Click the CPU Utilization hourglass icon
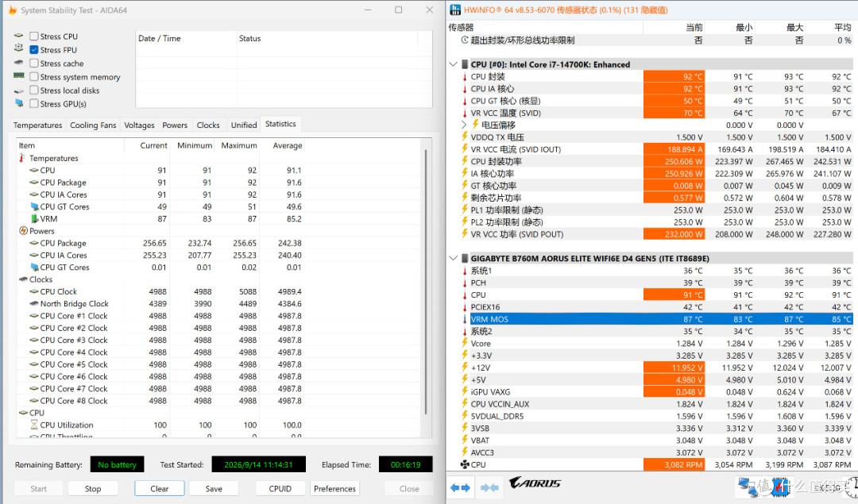The image size is (858, 504). pyautogui.click(x=34, y=425)
